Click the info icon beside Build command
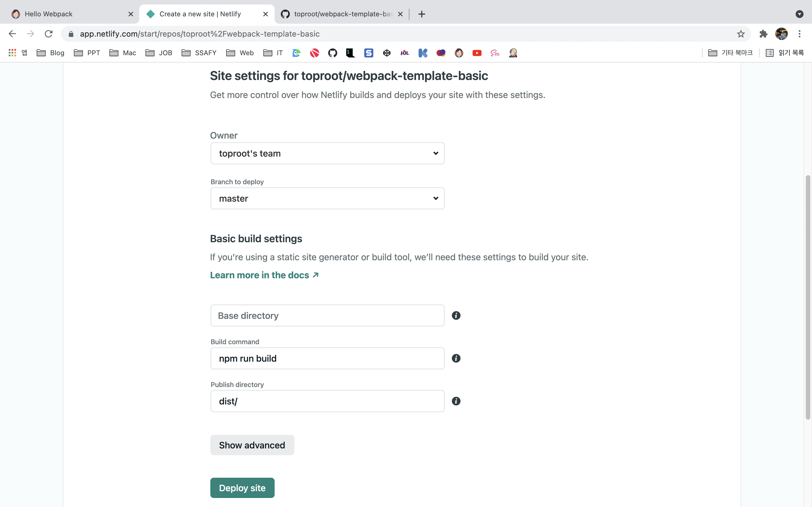Viewport: 812px width, 507px height. (x=456, y=358)
